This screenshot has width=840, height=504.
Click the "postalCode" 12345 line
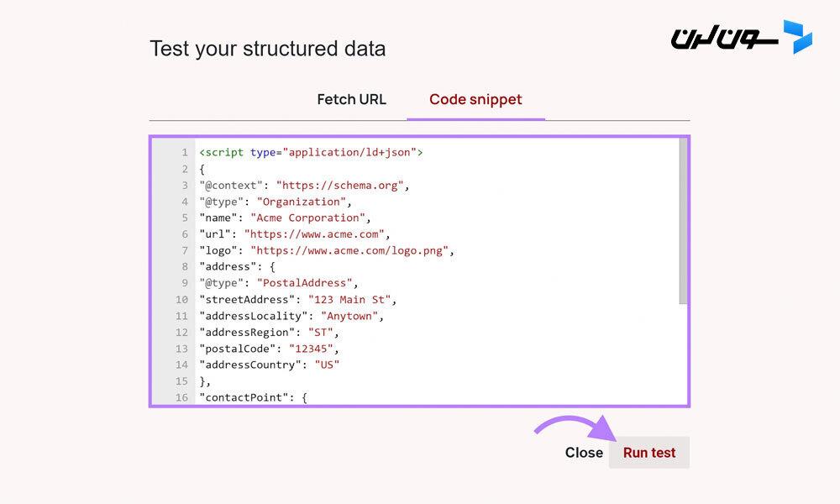point(269,349)
